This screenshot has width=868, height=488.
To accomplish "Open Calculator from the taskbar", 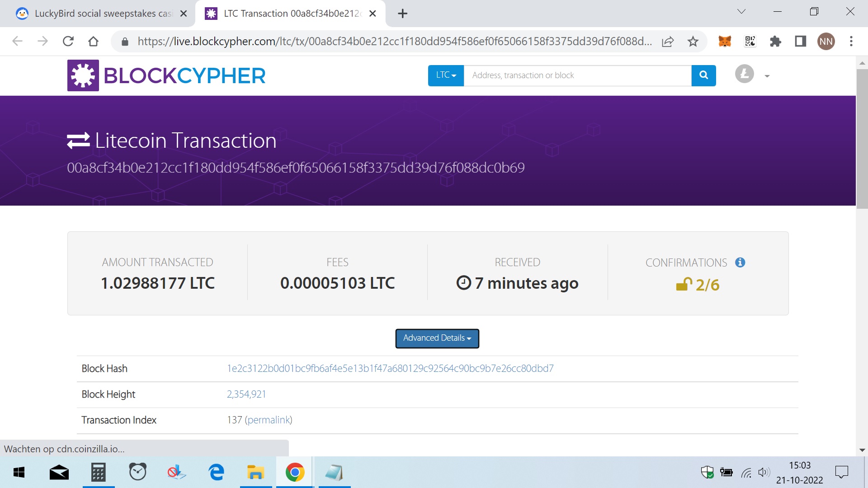I will [99, 473].
